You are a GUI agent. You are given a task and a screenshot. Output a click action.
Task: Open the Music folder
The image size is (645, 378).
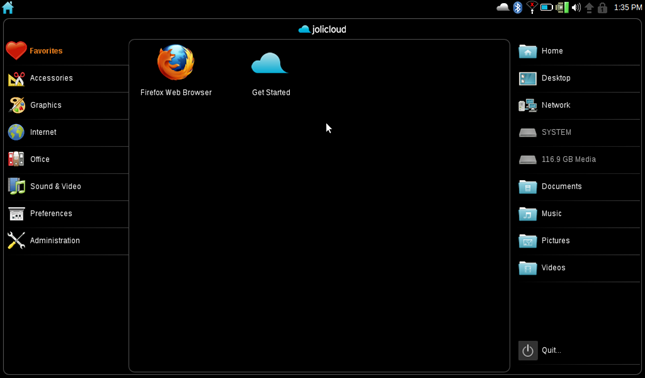coord(578,214)
